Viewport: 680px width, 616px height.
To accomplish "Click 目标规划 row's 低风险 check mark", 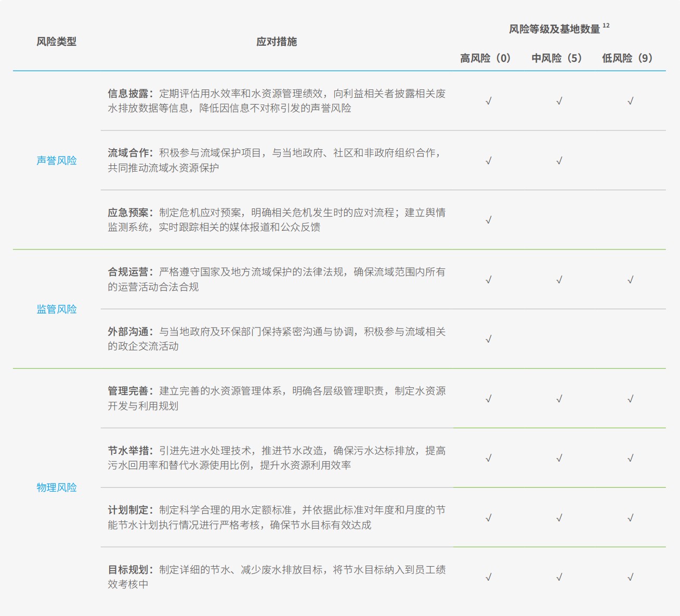I will (x=630, y=577).
